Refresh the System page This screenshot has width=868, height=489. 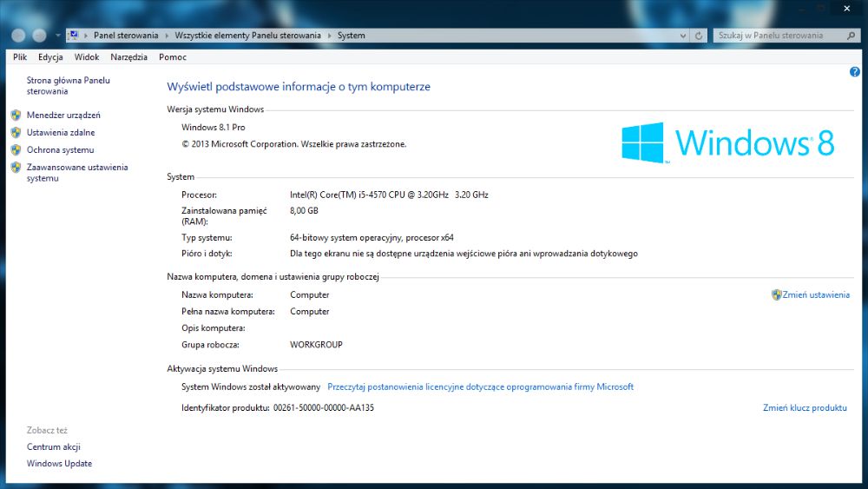[699, 36]
